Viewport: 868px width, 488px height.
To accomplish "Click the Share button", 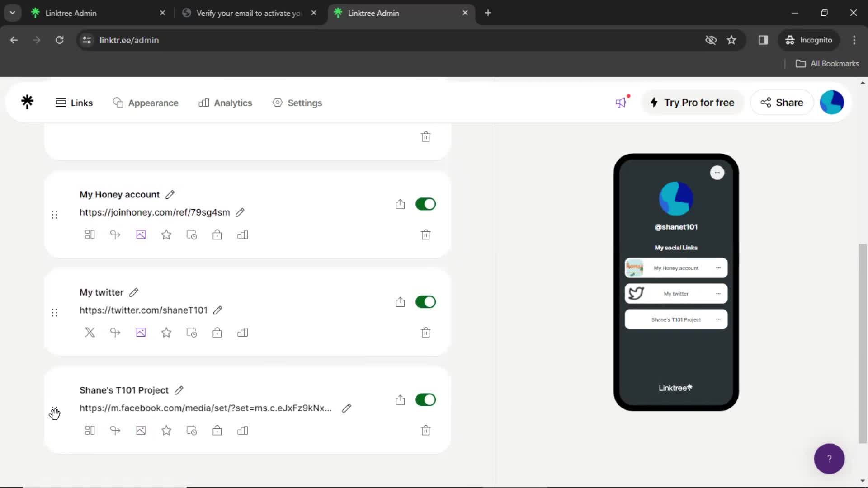I will pos(782,103).
